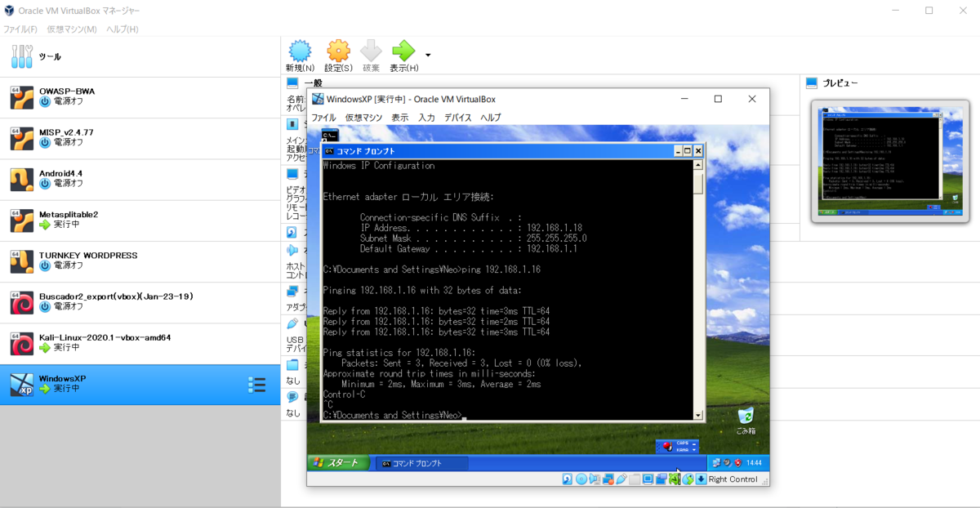Open 仮想マシン(M) menu in VirtualBox Manager
The height and width of the screenshot is (508, 980).
pos(72,29)
